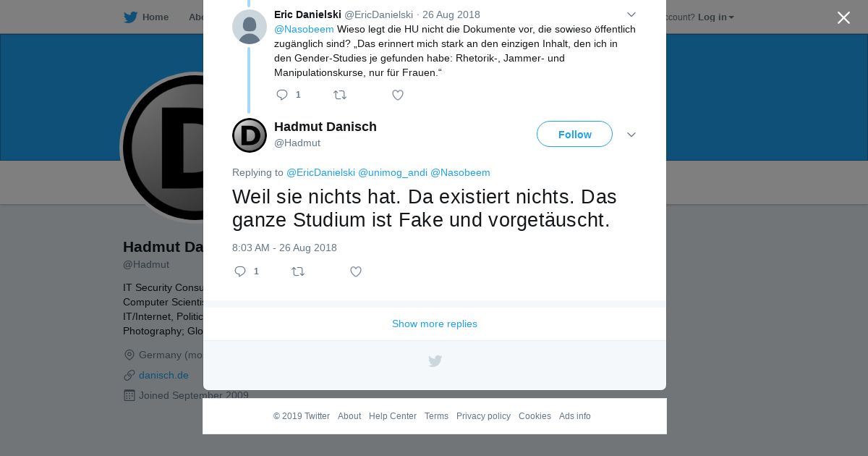Screen dimensions: 868x456
Task: Like Hadmut Danisch's main tweet
Action: [356, 271]
